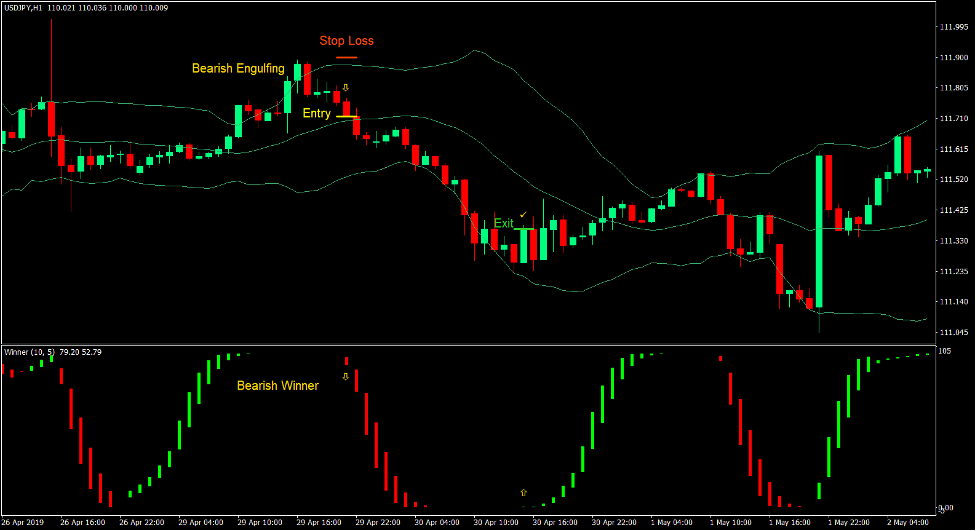Click the 30 Apr 16:00 time label
The height and width of the screenshot is (531, 977).
(x=553, y=522)
